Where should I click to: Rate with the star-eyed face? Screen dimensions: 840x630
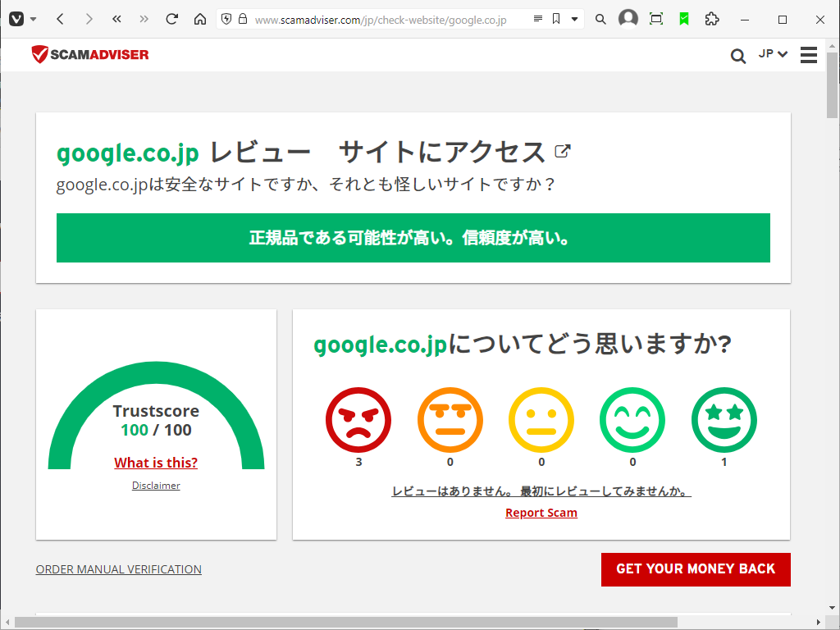tap(724, 420)
